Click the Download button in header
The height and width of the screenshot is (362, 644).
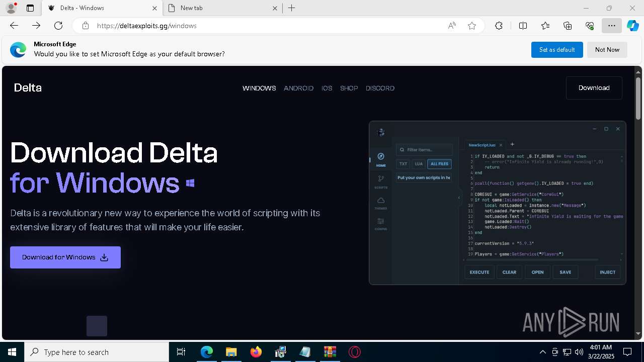pos(594,88)
